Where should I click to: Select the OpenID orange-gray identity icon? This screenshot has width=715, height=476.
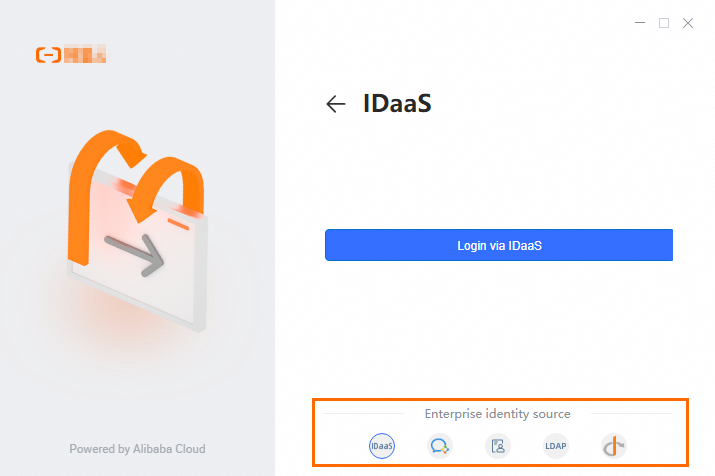click(x=614, y=446)
